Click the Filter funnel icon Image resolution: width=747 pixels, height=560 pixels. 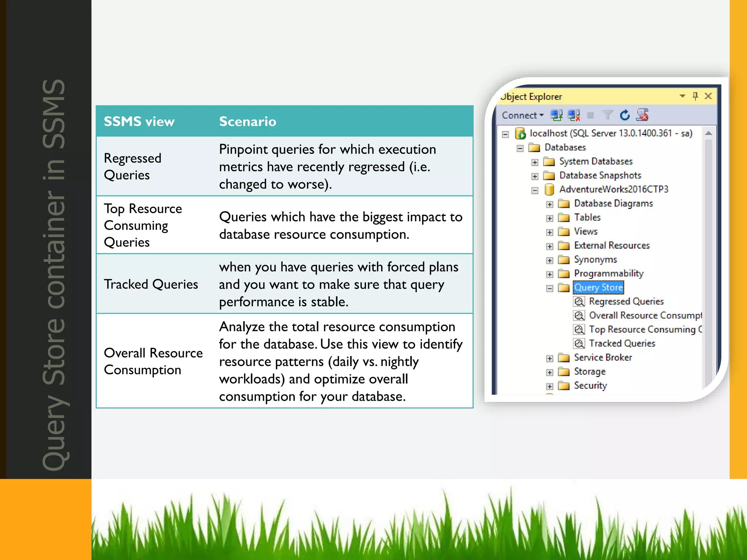607,115
